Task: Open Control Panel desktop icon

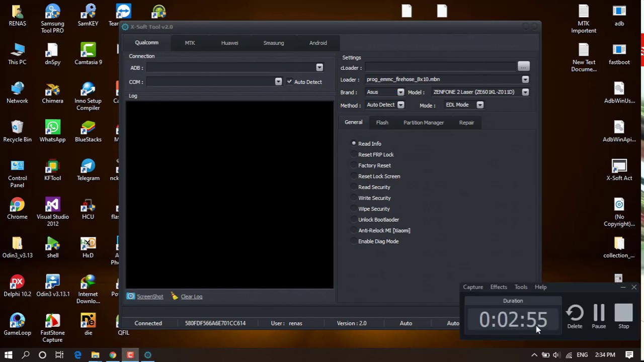Action: (x=17, y=173)
